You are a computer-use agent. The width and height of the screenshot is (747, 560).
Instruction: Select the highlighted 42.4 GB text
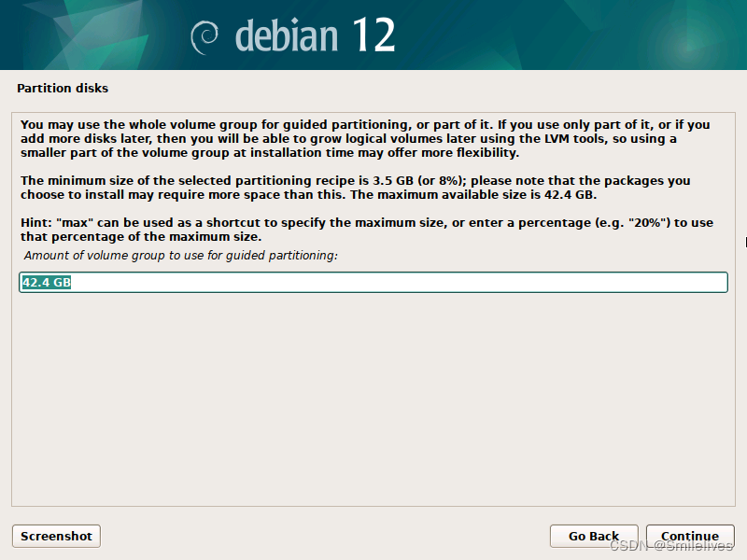pyautogui.click(x=45, y=281)
